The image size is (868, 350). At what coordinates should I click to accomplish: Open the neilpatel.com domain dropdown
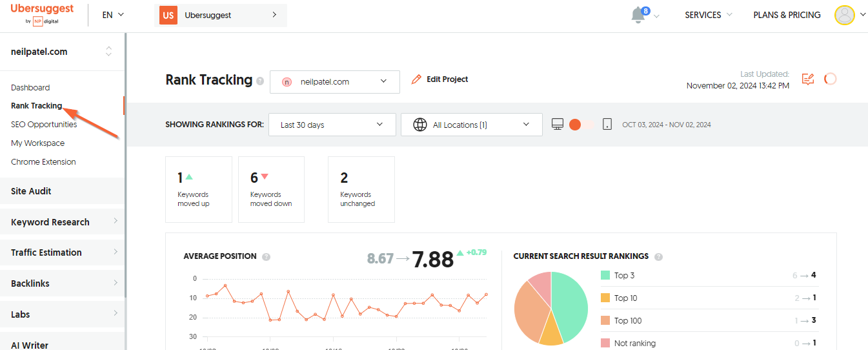[335, 81]
